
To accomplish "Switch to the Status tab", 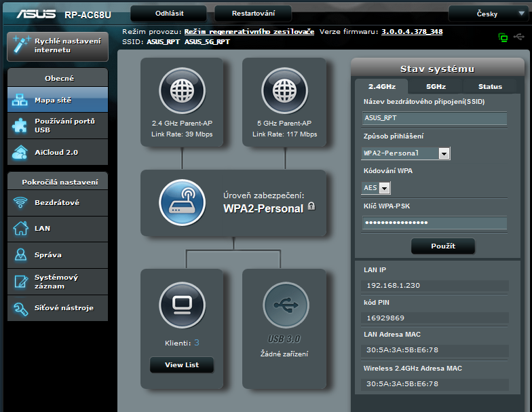I will (490, 86).
